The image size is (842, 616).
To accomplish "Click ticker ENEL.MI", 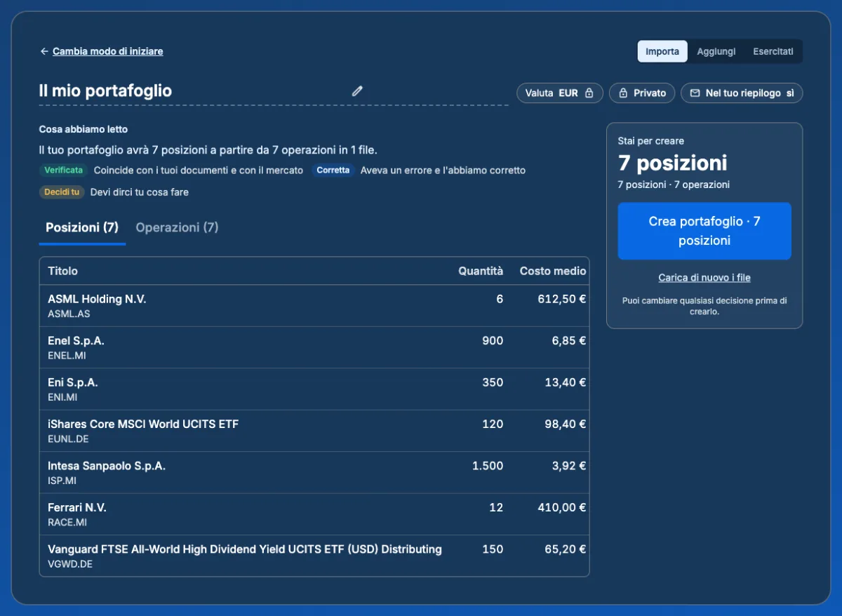I will point(67,356).
